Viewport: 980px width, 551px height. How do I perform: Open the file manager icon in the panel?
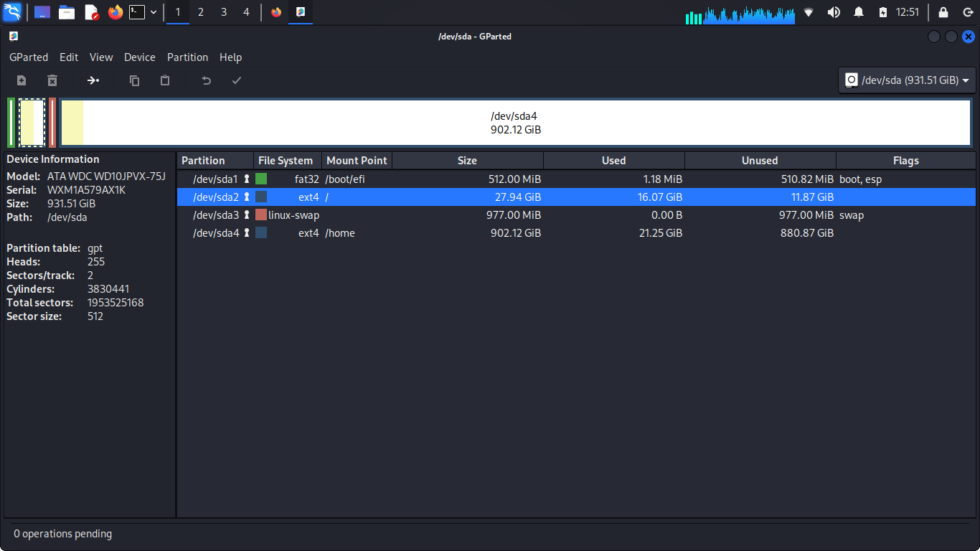[x=67, y=12]
